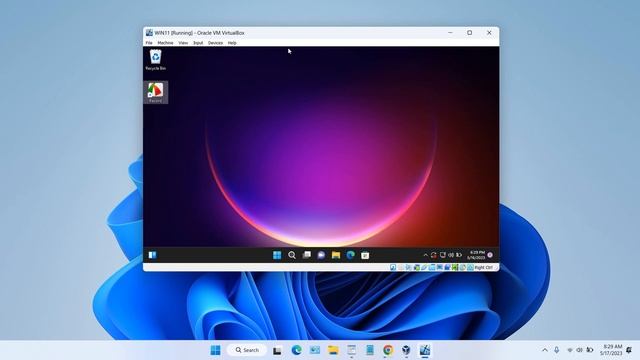Open guest Task View button
640x360 pixels.
307,255
